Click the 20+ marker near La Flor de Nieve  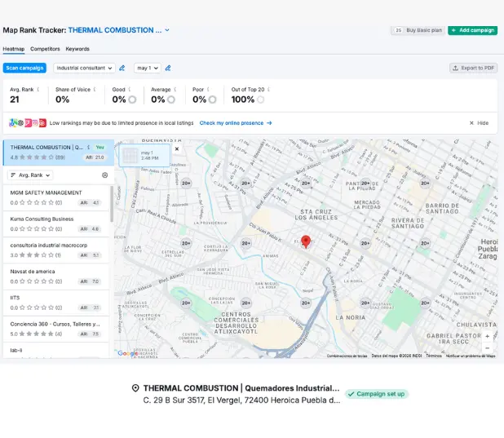click(x=186, y=243)
